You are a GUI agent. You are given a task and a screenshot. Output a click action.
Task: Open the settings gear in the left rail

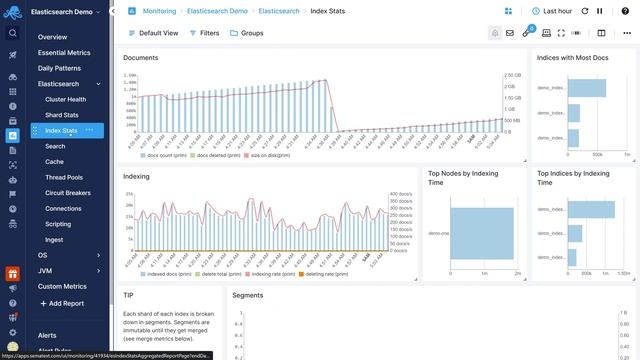coord(13,332)
